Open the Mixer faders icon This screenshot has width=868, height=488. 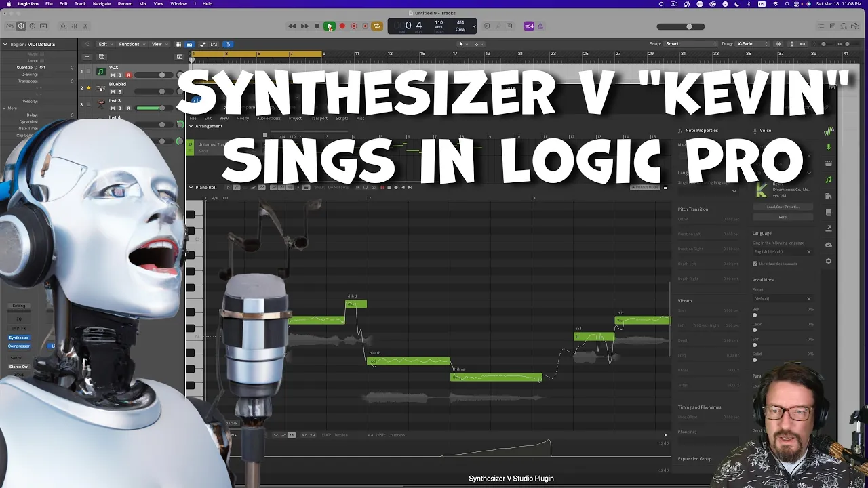[74, 26]
